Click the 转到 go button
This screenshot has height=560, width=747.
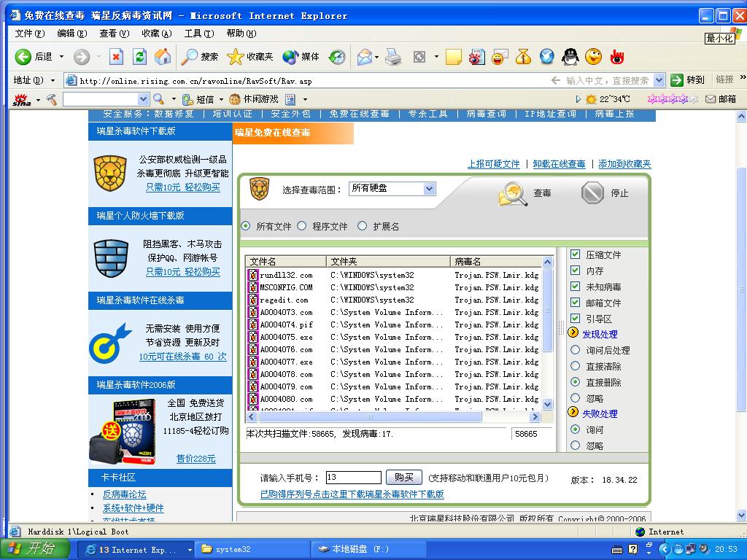(687, 80)
